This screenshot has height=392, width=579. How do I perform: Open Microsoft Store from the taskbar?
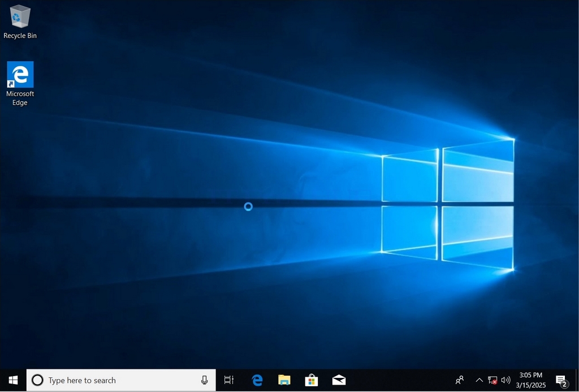pyautogui.click(x=312, y=380)
